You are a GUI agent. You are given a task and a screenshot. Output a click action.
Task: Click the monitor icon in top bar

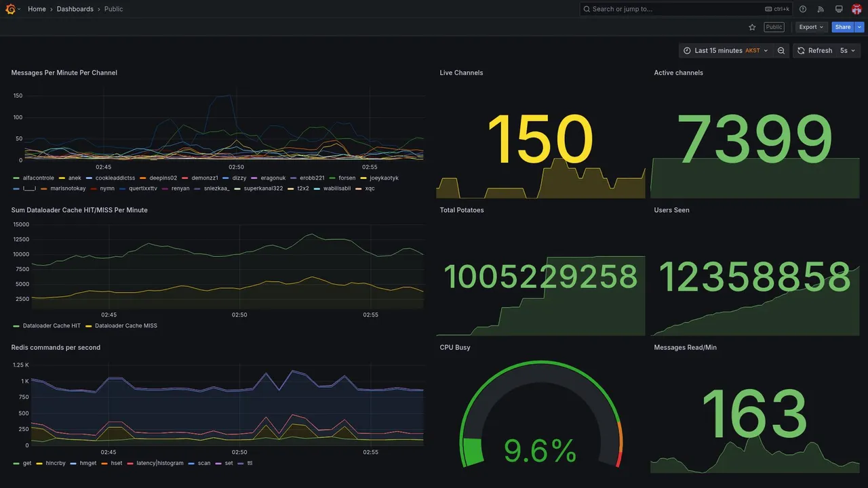tap(839, 9)
